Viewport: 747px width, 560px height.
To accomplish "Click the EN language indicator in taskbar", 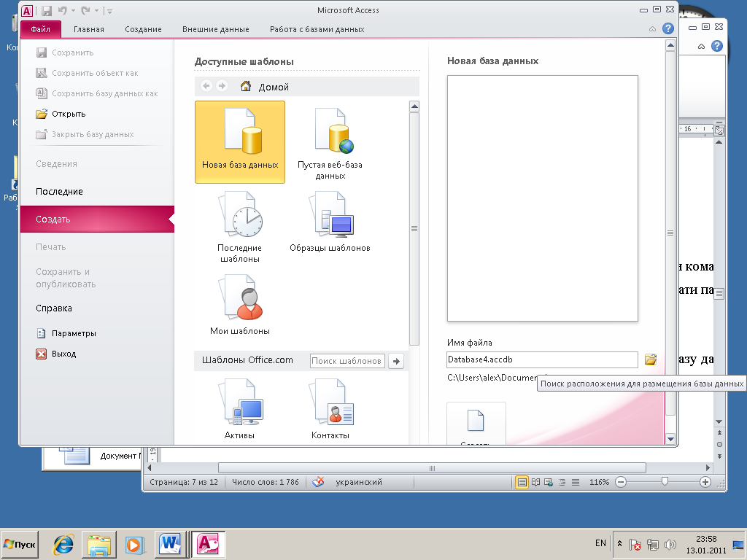I will [x=601, y=543].
